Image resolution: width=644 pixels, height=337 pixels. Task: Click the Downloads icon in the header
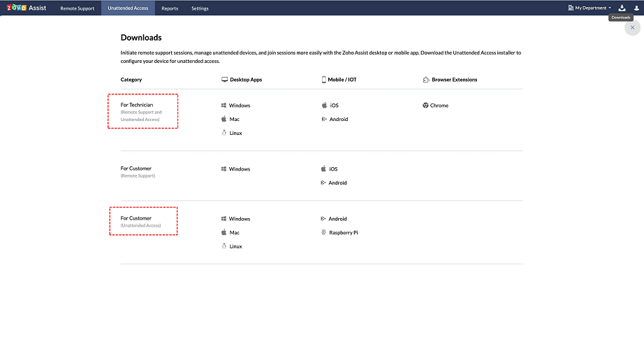[x=622, y=8]
